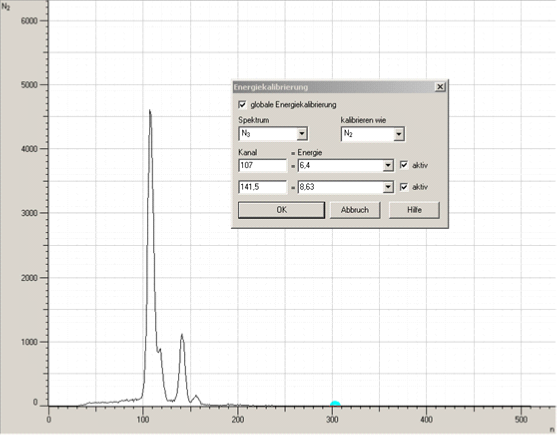The height and width of the screenshot is (435, 557).
Task: Expand the dropdown arrow beside Energie 8,63
Action: pyautogui.click(x=388, y=187)
